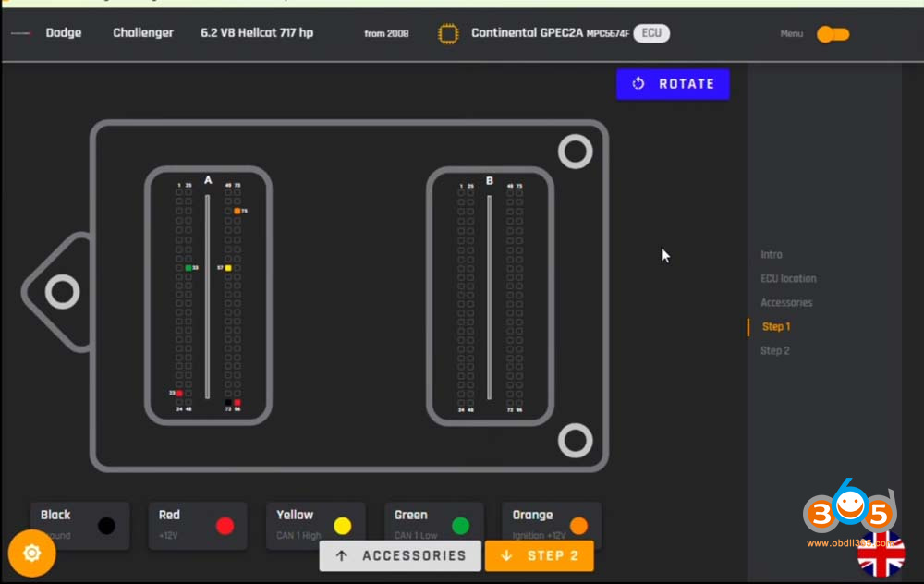Select Step 2 in side navigation
The height and width of the screenshot is (584, 924).
(775, 350)
